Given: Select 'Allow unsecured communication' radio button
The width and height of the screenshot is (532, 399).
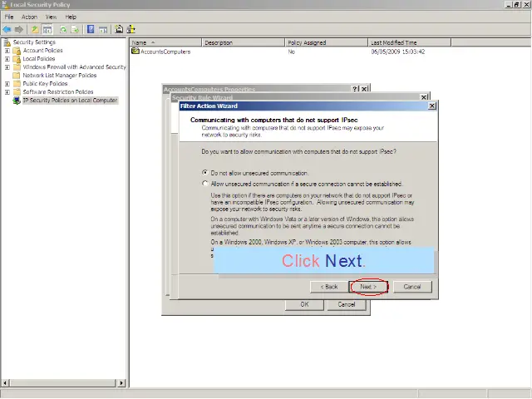Looking at the screenshot, I should [206, 184].
